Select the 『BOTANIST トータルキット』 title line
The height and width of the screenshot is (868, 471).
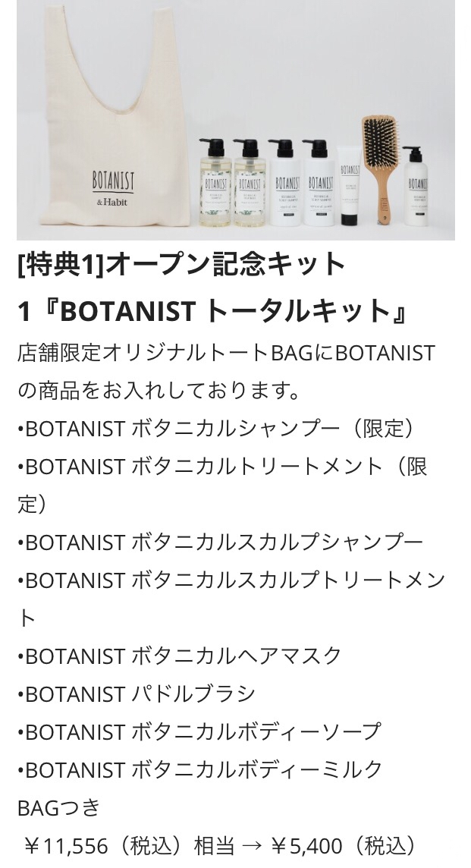point(212,310)
